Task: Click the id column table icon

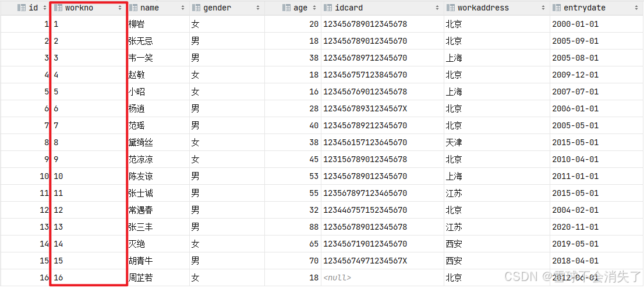Action: point(22,8)
